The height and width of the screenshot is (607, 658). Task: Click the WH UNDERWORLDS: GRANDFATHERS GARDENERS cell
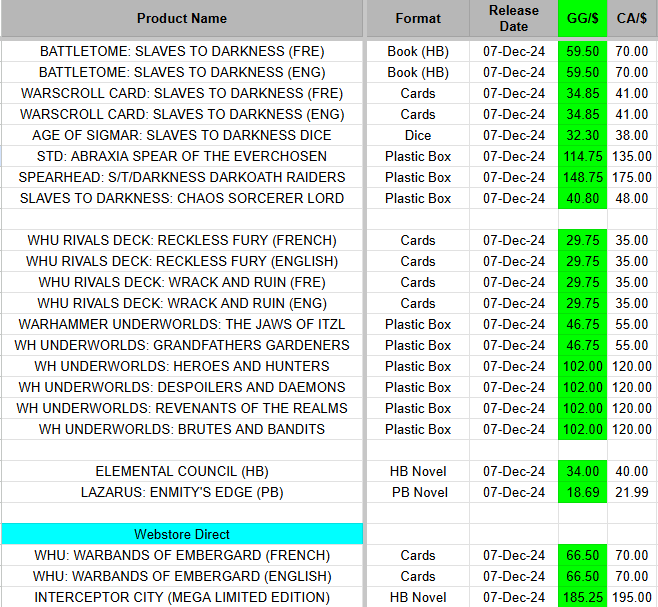(x=182, y=345)
